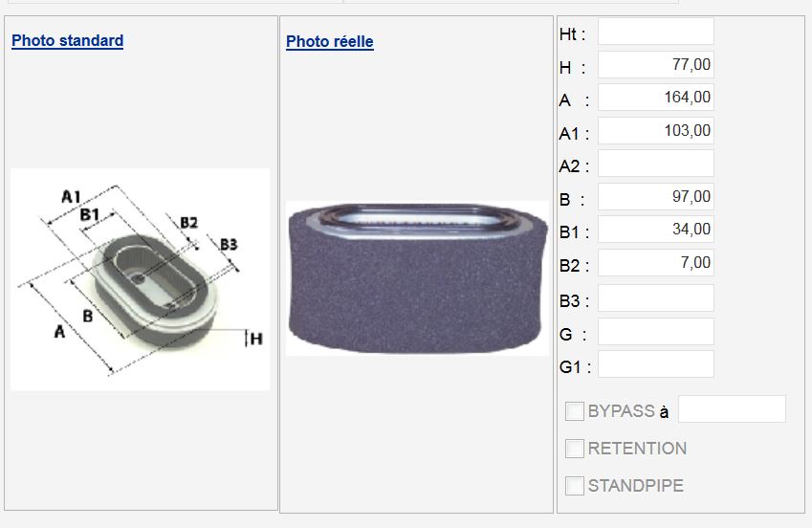Click the empty B3 input field
The image size is (812, 528).
(656, 297)
